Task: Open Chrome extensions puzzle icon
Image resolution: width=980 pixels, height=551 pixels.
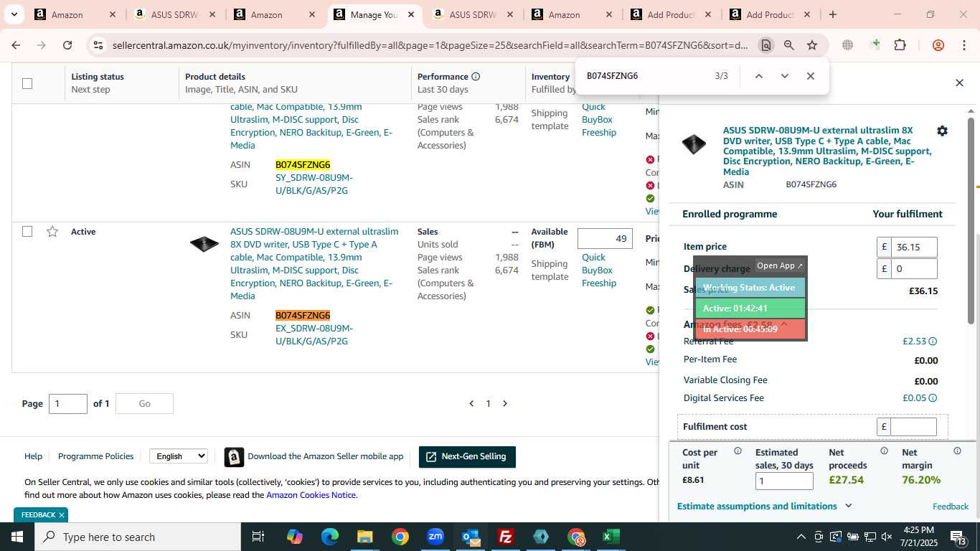Action: 900,45
